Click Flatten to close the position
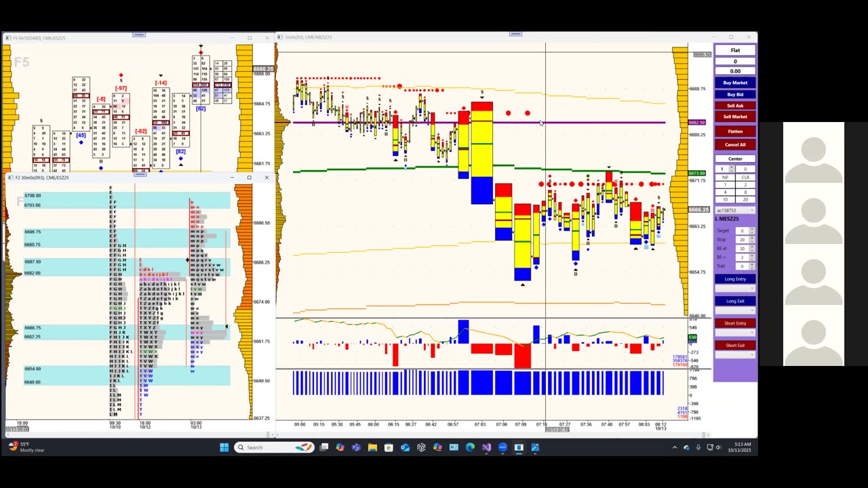Viewport: 868px width, 488px height. [735, 131]
